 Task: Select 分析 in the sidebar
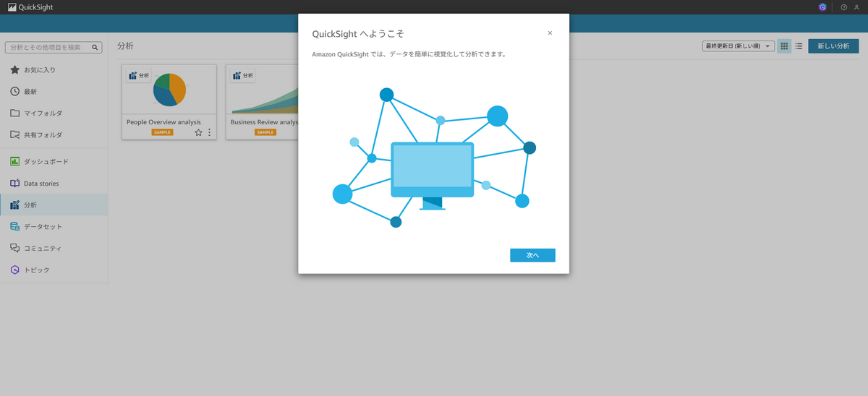54,205
